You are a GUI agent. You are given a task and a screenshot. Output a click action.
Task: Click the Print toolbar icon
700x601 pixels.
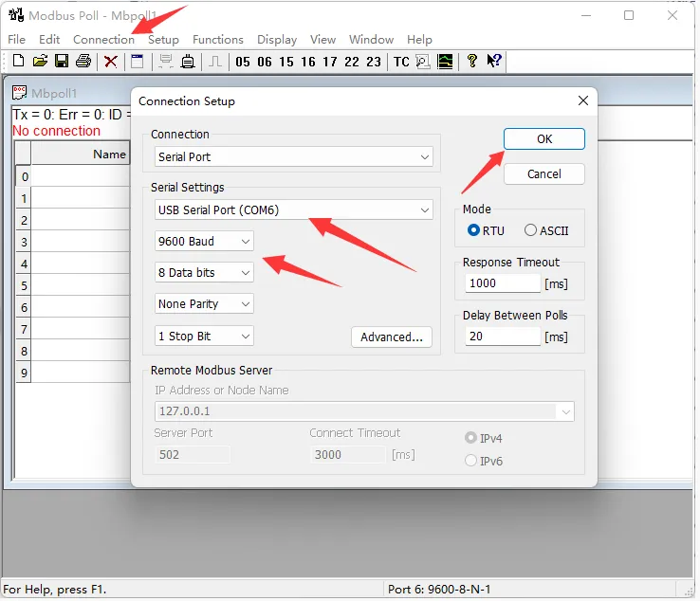point(83,62)
